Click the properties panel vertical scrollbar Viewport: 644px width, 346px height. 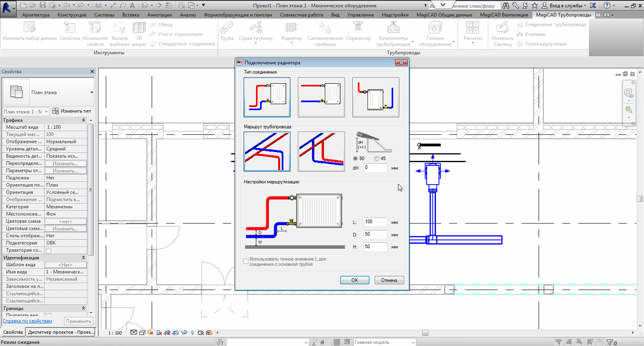coord(91,190)
